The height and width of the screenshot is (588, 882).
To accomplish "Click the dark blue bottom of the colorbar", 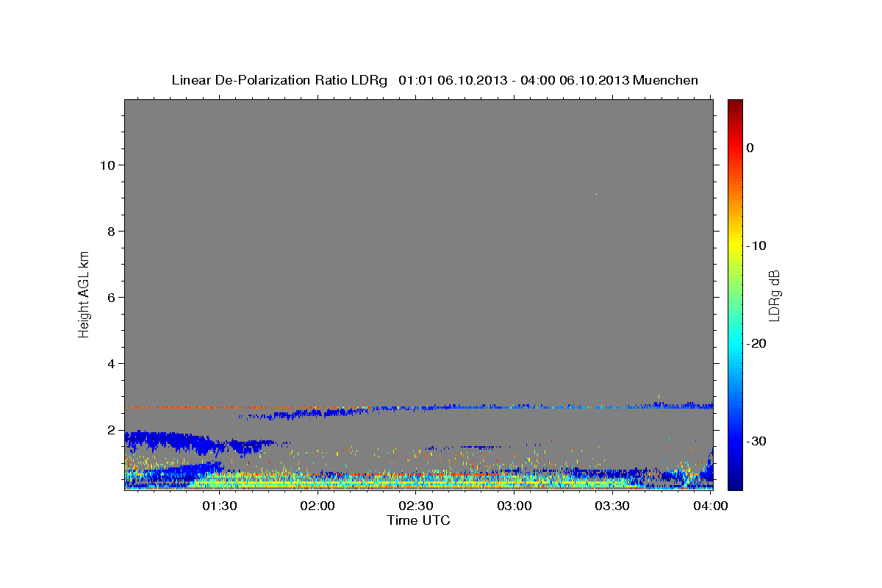I will coord(735,483).
